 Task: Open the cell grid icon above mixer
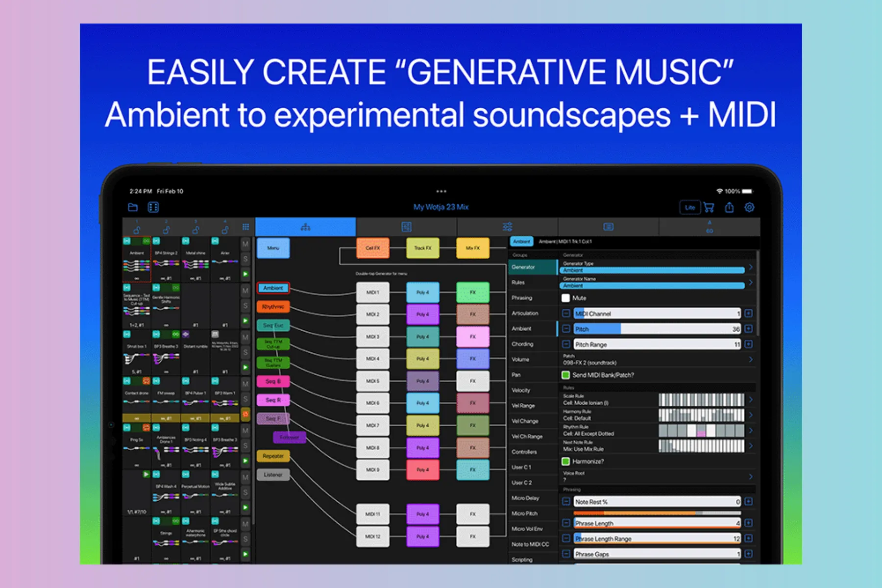[245, 227]
